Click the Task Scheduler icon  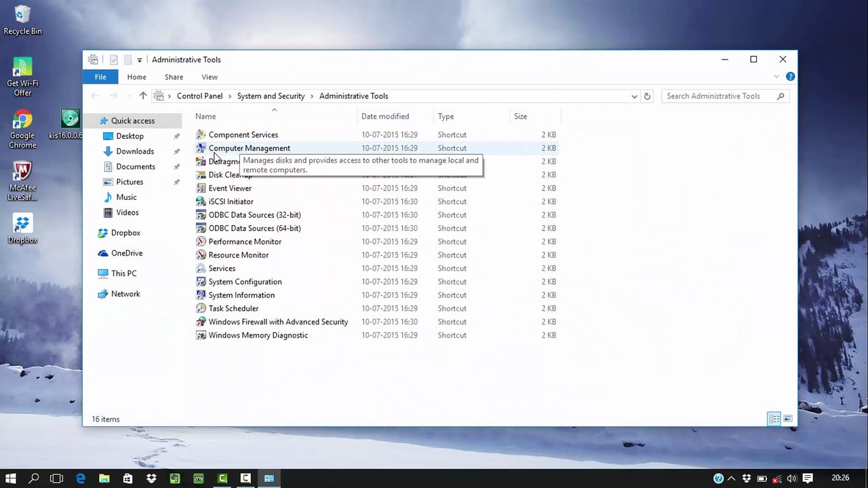201,308
